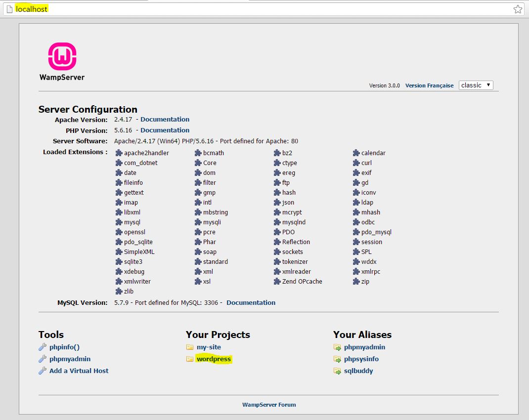The width and height of the screenshot is (529, 420).
Task: Click the wrench icon beside phpinfo()
Action: tap(43, 347)
